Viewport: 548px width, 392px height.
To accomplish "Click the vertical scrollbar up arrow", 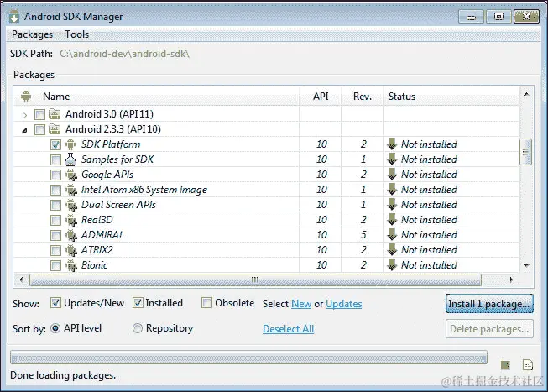I will [526, 94].
